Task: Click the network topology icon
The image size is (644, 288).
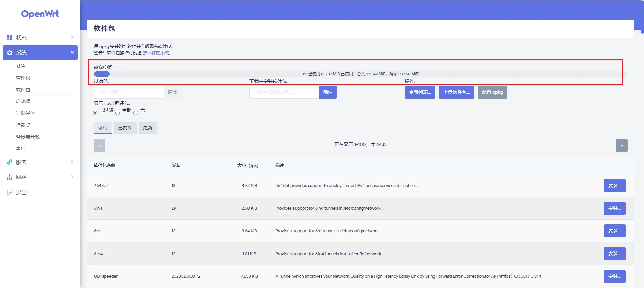Action: (x=10, y=177)
